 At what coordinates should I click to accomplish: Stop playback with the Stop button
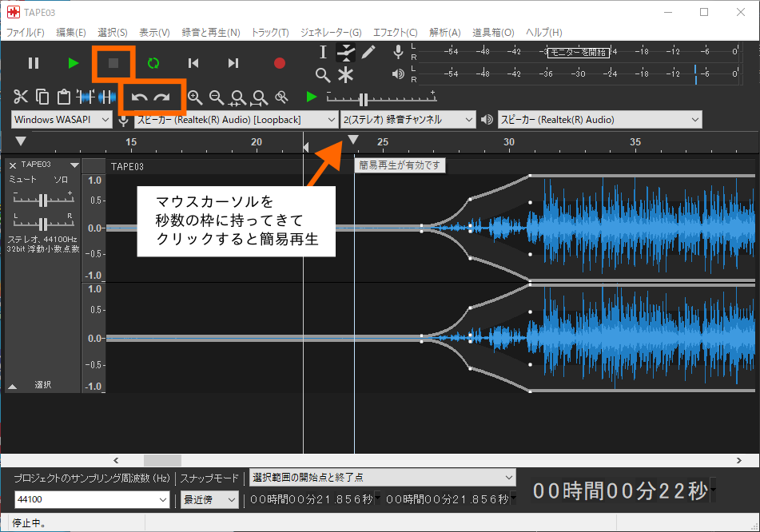tap(113, 63)
